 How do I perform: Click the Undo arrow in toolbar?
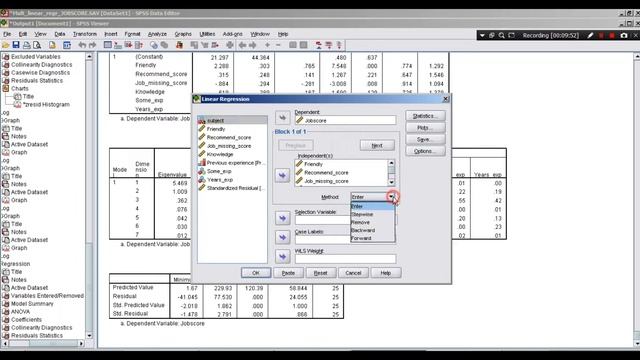(x=82, y=45)
